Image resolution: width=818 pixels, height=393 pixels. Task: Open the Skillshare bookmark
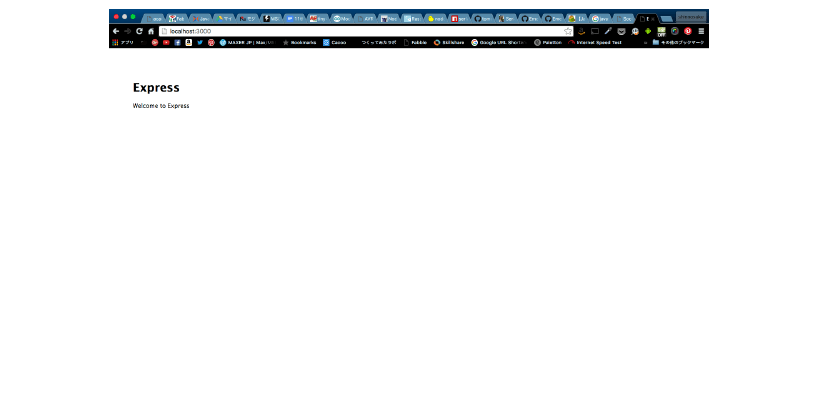tap(449, 43)
